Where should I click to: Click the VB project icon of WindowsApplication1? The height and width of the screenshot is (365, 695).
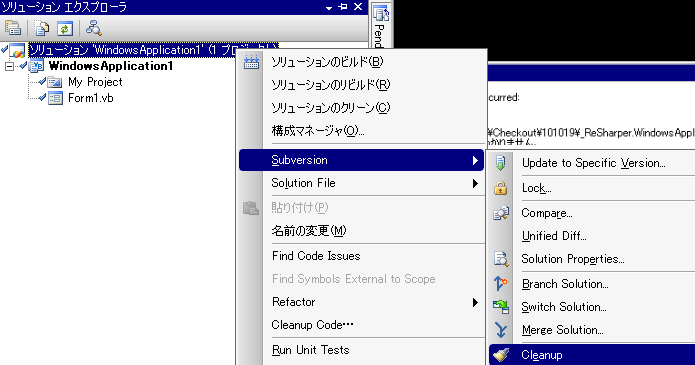click(x=36, y=66)
